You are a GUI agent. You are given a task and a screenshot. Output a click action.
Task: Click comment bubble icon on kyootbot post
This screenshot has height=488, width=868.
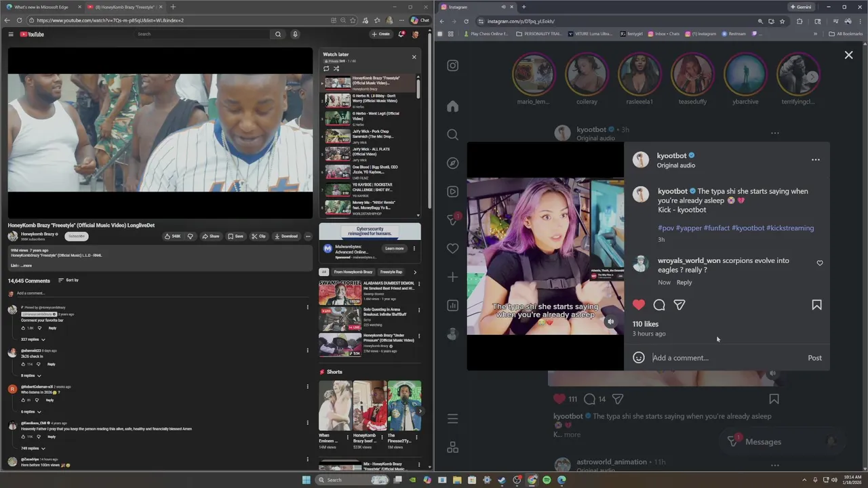[659, 305]
